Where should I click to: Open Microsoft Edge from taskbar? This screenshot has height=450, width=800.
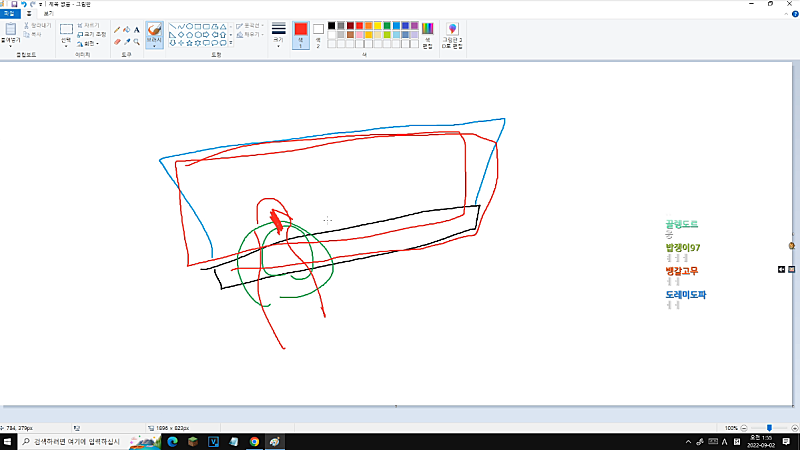[172, 442]
